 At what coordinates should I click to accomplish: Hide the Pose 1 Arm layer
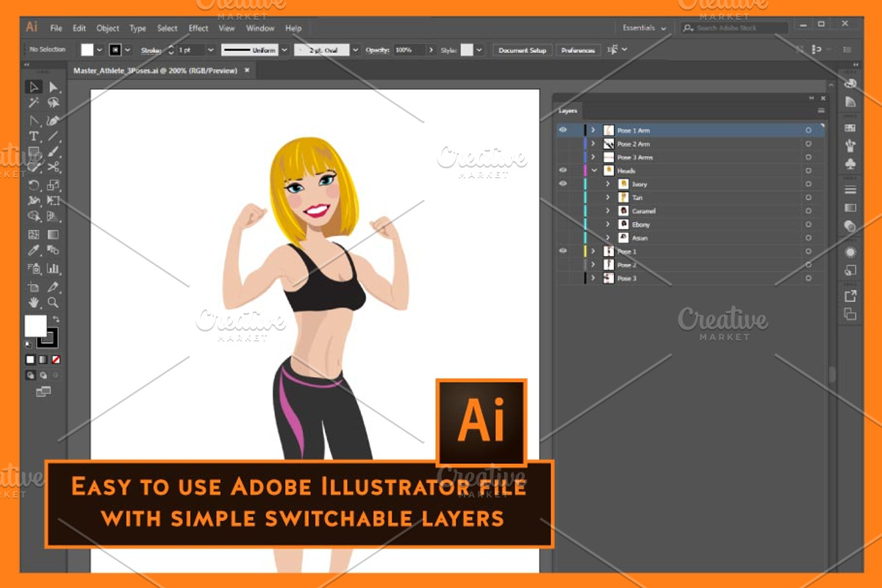[563, 130]
